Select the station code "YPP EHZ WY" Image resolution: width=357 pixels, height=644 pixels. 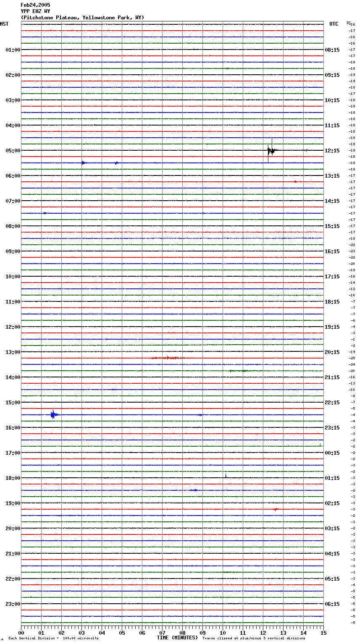35,11
